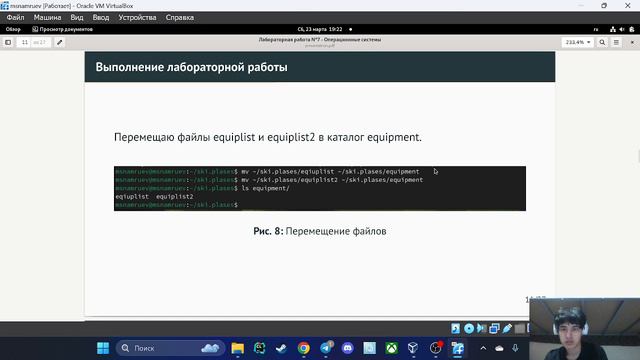
Task: Open File Explorer from the taskbar
Action: coord(238,348)
